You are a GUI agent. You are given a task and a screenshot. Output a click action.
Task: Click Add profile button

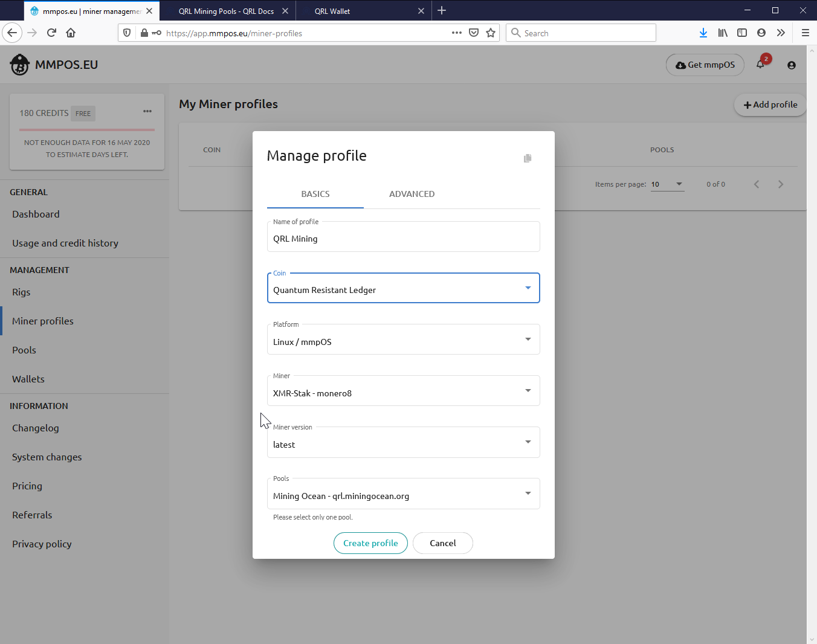coord(770,105)
